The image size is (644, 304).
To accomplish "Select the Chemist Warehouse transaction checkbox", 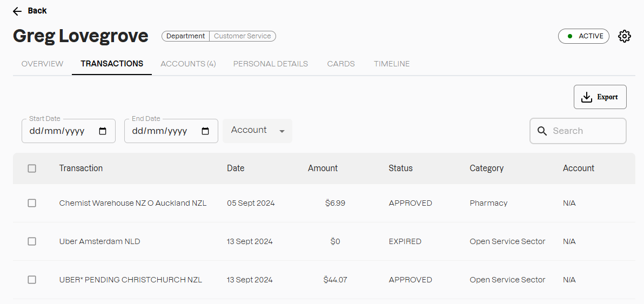I will point(32,203).
